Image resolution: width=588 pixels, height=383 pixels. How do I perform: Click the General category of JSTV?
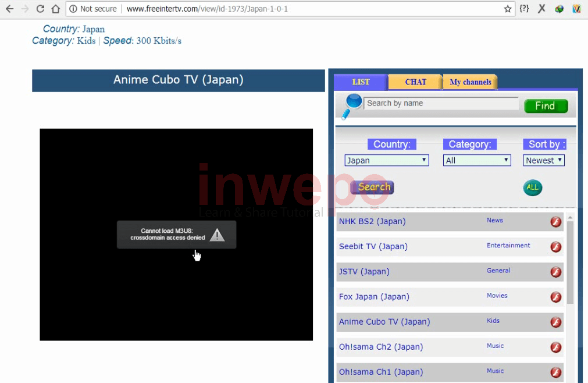pos(498,271)
